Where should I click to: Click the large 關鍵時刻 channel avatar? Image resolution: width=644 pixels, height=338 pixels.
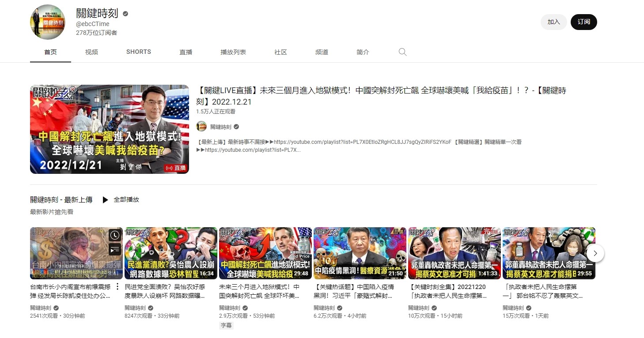[x=47, y=23]
